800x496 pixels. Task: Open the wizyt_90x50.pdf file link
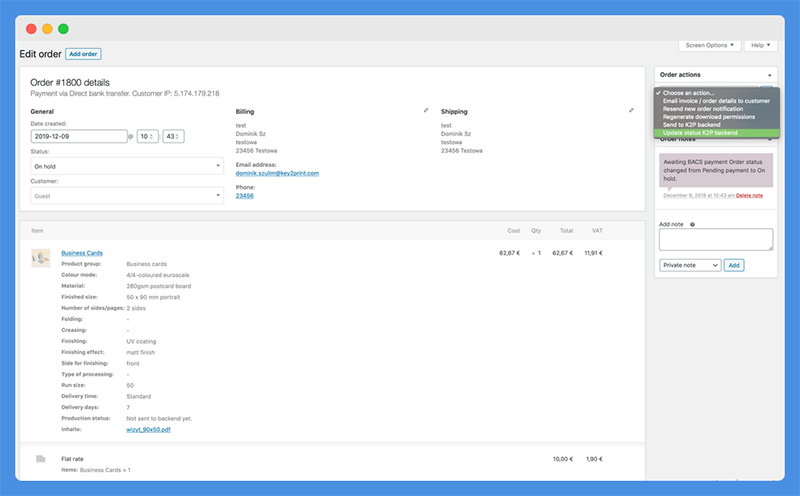(x=148, y=430)
